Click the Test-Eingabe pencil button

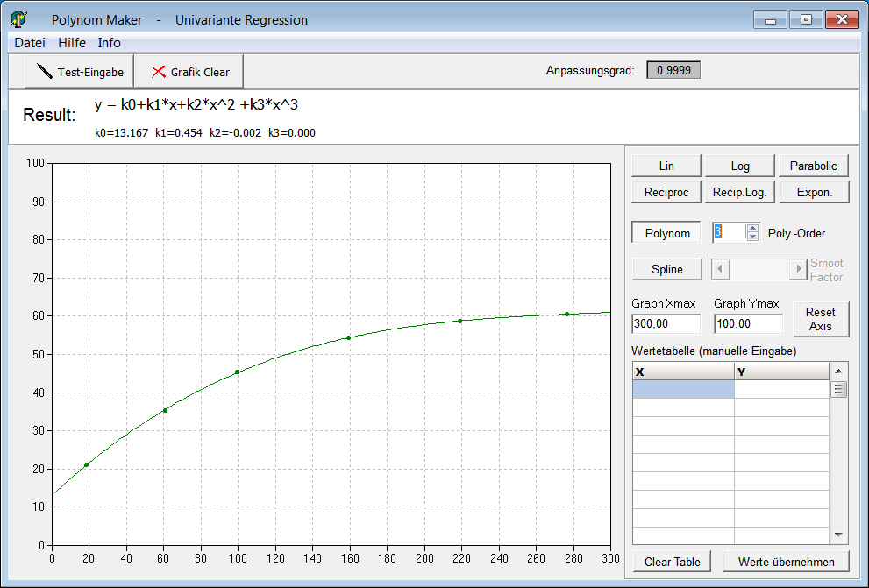[x=80, y=72]
